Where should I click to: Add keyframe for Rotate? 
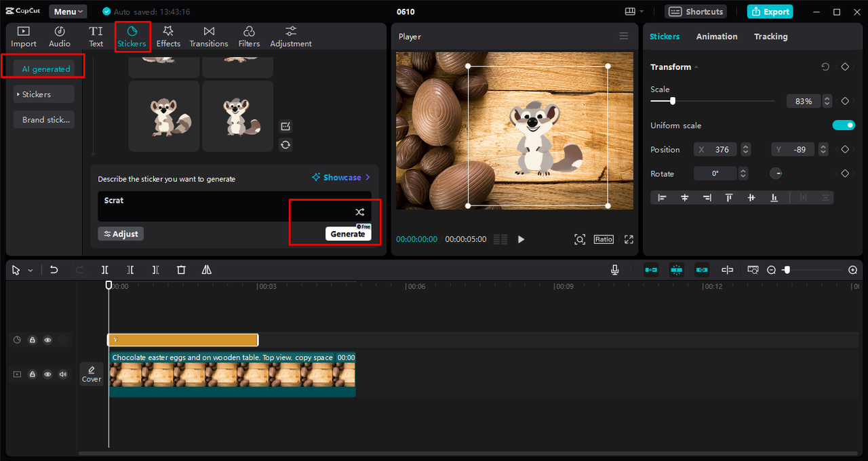(x=845, y=174)
